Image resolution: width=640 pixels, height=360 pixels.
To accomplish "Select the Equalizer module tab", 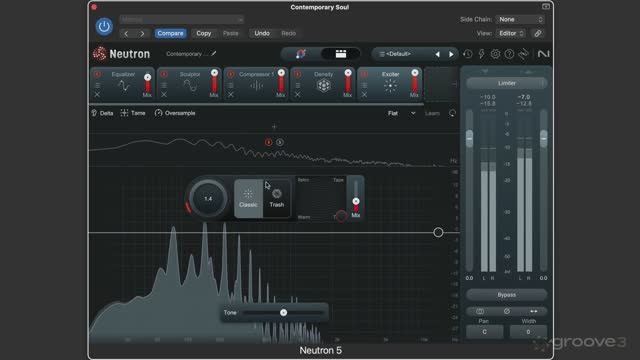I will [x=122, y=84].
